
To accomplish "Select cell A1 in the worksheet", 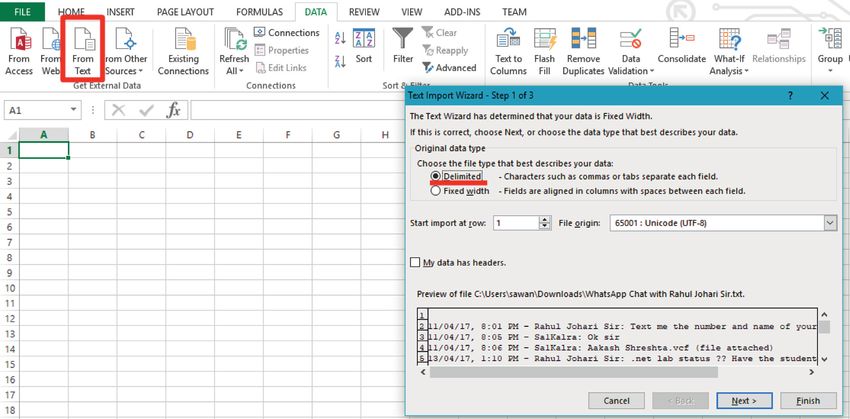I will coord(44,150).
